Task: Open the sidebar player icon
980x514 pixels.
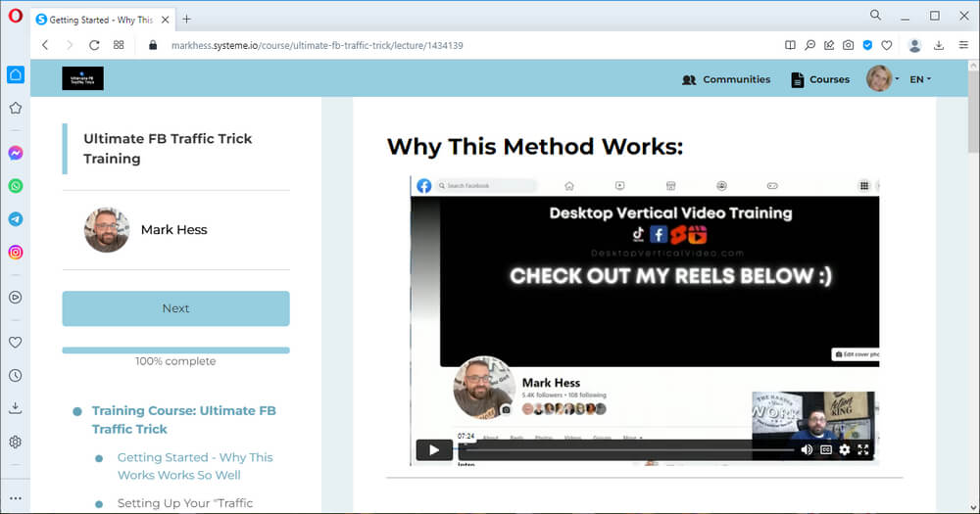Action: click(16, 298)
